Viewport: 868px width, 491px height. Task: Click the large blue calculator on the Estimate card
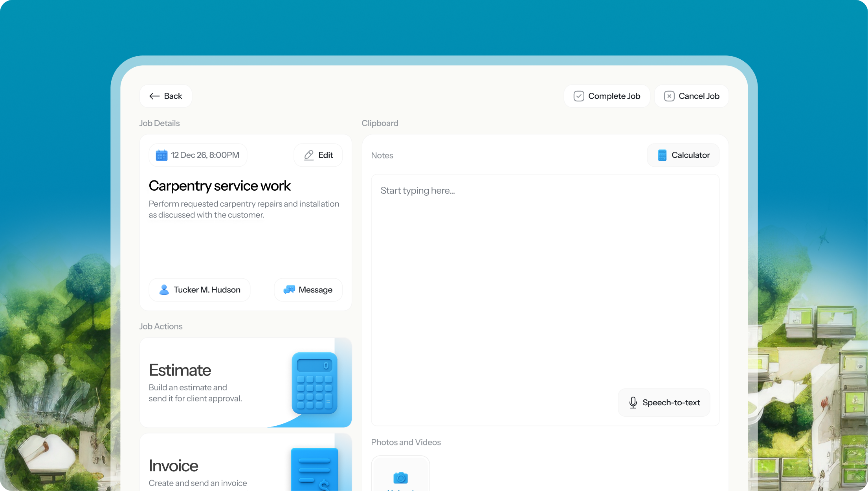point(314,383)
